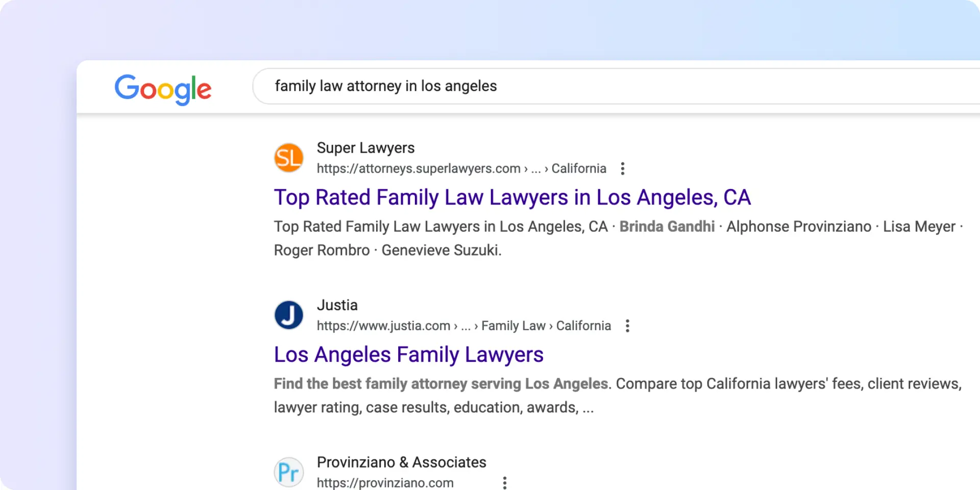This screenshot has height=490, width=980.
Task: Open the three-dot menu for Super Lawyers result
Action: click(622, 169)
